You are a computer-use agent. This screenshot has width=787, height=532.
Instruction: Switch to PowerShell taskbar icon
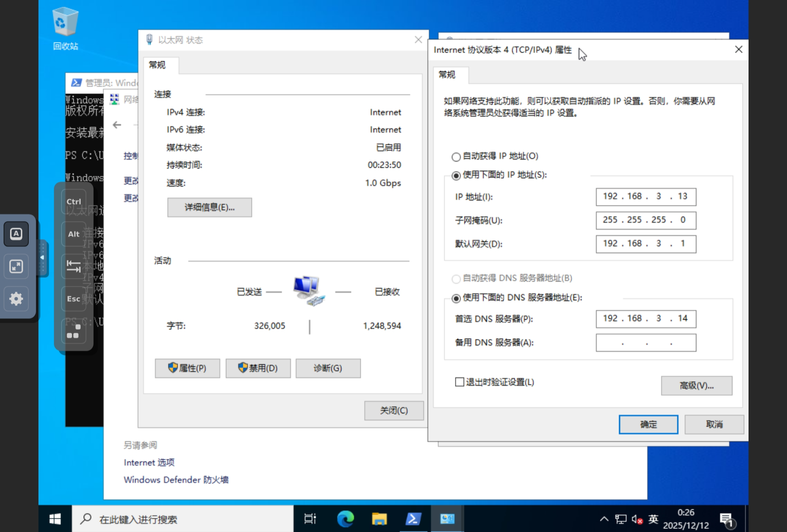coord(413,519)
